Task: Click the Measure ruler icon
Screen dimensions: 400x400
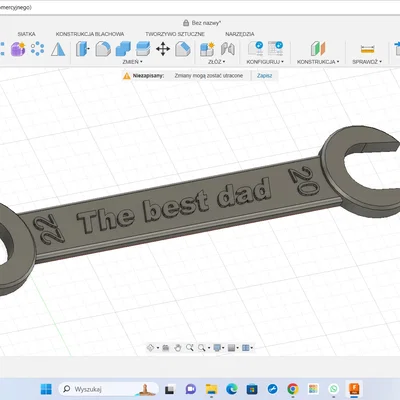Action: pyautogui.click(x=367, y=49)
